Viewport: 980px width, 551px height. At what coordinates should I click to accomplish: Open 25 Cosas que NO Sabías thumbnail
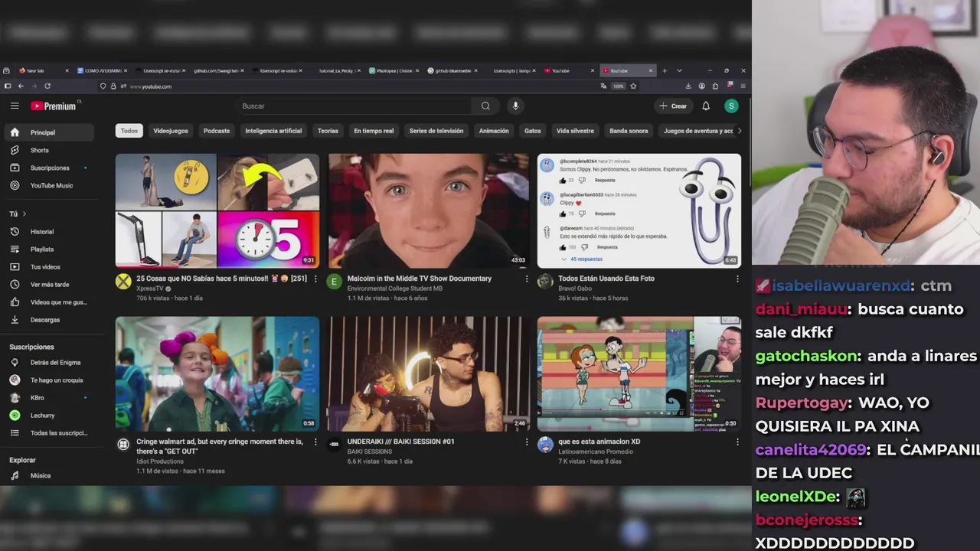[x=217, y=210]
